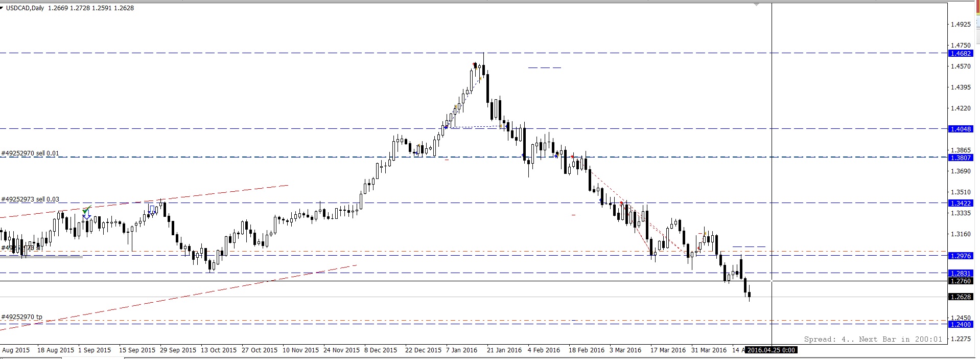Viewport: 980px width, 359px height.
Task: Click the 1.3807 price level tag
Action: point(960,158)
